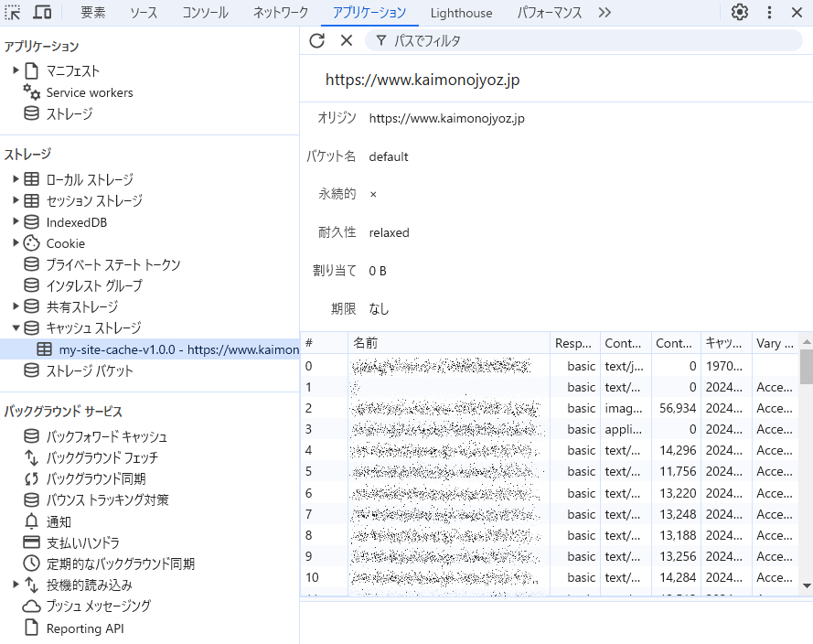Click the キャッ... column header
This screenshot has height=644, width=813.
[x=726, y=343]
